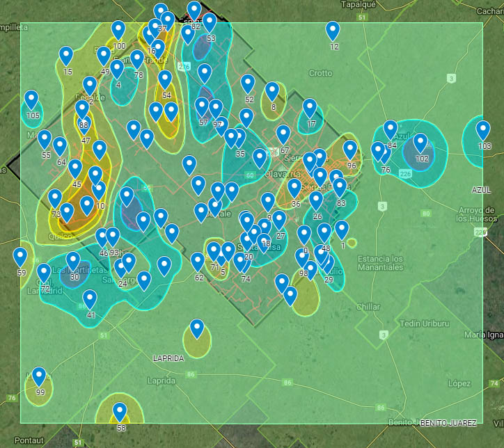Screen dimensions: 504x448
Task: Open the pin numbered 59
Action: point(20,258)
